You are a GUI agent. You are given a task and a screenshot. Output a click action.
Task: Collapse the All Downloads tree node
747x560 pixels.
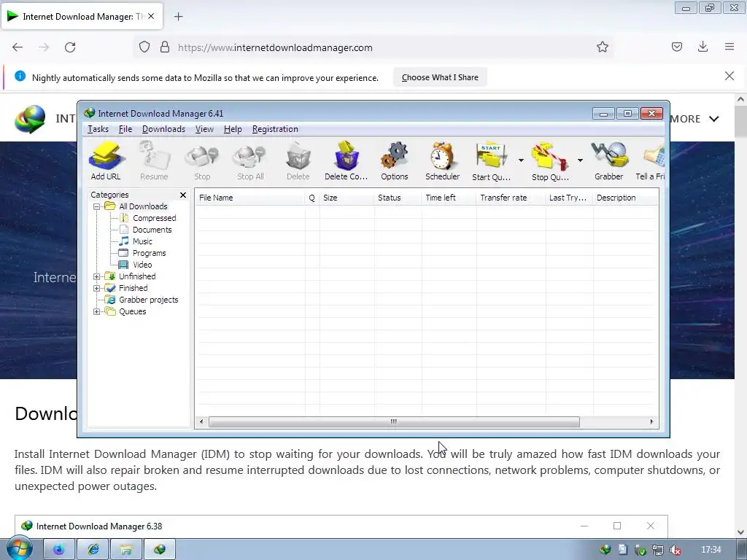pos(97,206)
